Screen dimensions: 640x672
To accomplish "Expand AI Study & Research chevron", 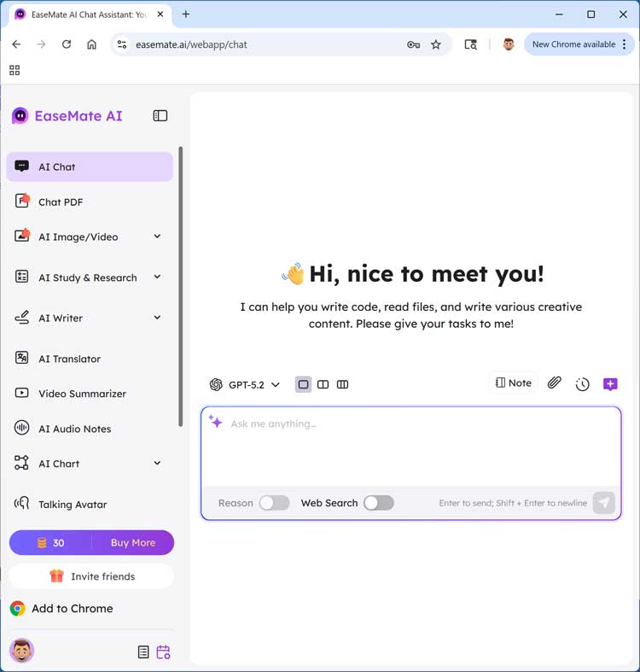I will pos(157,278).
